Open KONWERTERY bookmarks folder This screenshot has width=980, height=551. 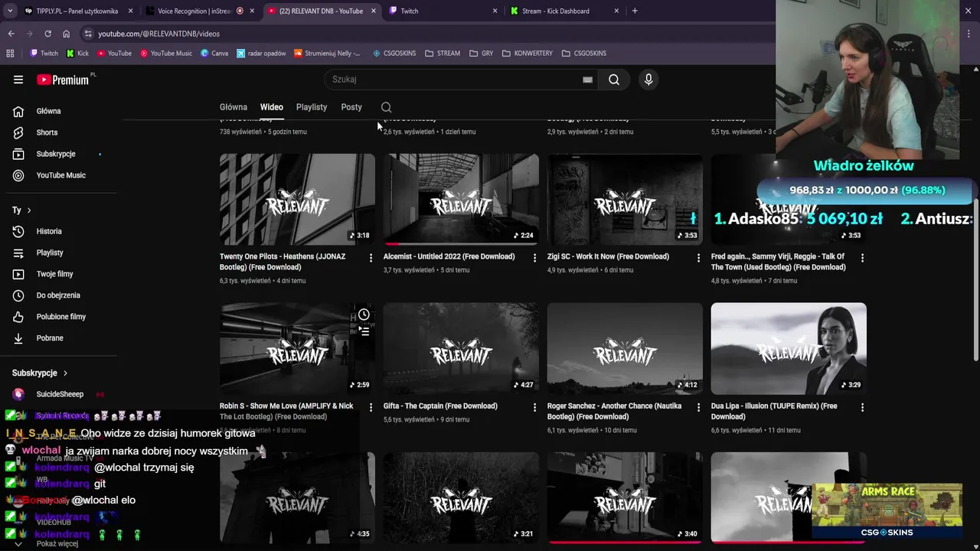tap(527, 54)
